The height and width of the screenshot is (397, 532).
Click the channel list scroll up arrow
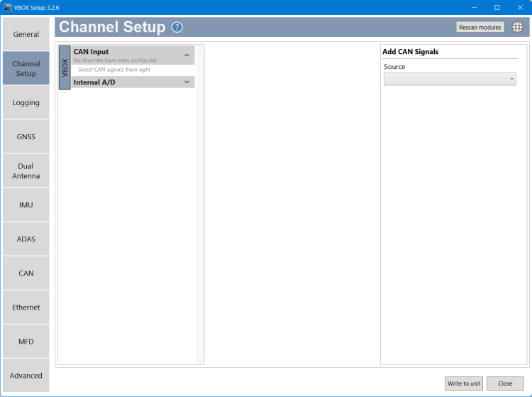click(200, 50)
